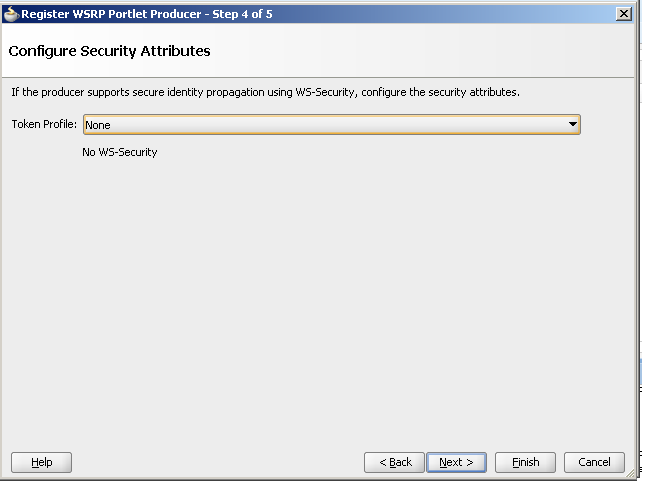Open the Token Profile combo box
The height and width of the screenshot is (484, 645).
pyautogui.click(x=332, y=125)
